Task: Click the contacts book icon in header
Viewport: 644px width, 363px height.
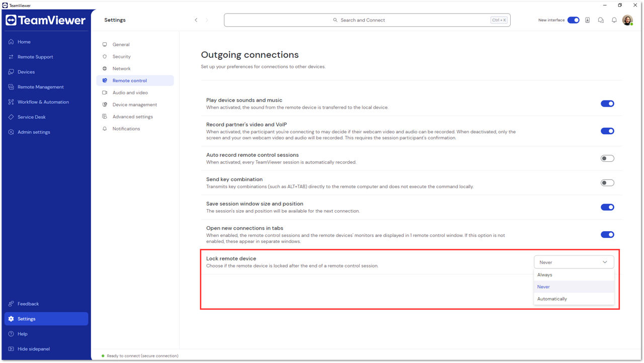Action: pos(587,20)
